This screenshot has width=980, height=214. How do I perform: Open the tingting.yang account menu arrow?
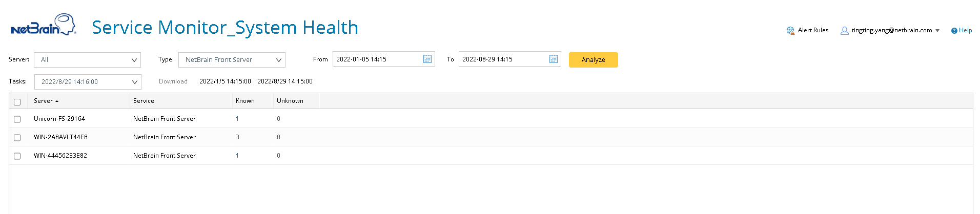(x=937, y=31)
